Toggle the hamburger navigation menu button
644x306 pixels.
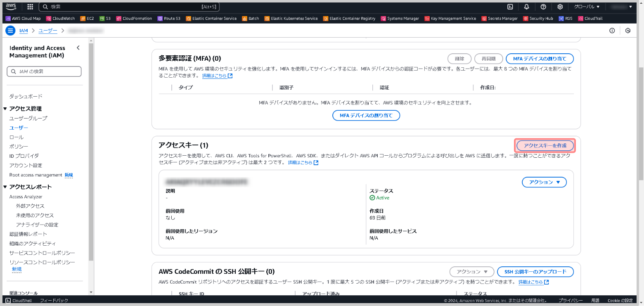coord(11,31)
